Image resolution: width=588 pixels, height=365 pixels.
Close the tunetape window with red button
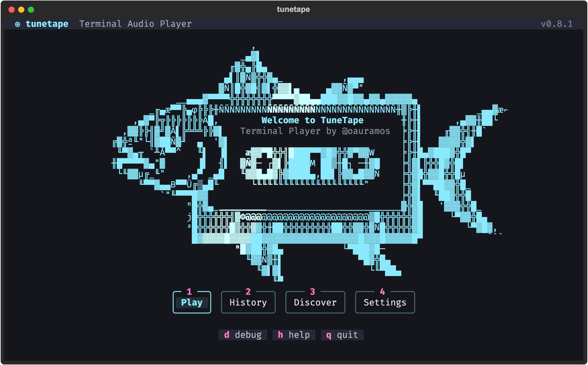12,10
